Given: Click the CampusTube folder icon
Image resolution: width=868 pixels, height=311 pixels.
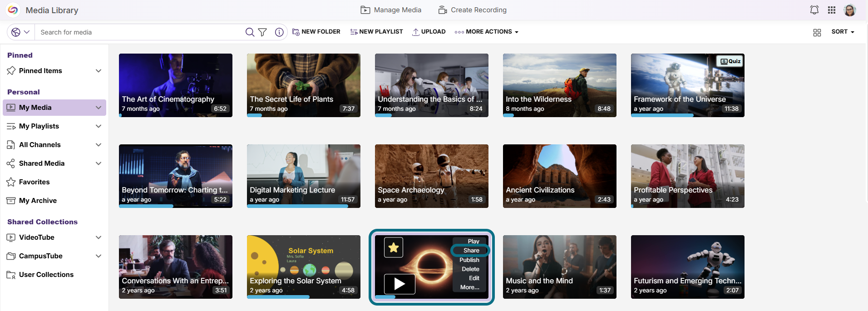Looking at the screenshot, I should [x=11, y=256].
